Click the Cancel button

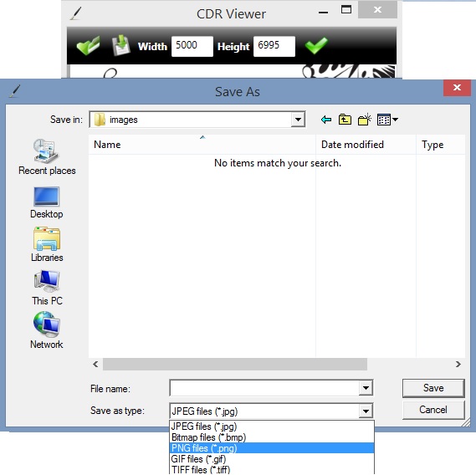coord(433,410)
